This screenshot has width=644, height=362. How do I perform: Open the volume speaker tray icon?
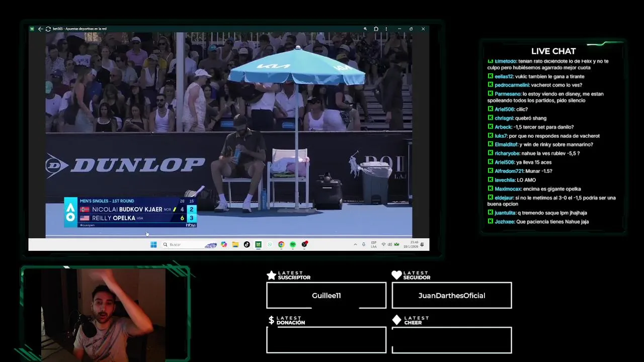tap(389, 244)
